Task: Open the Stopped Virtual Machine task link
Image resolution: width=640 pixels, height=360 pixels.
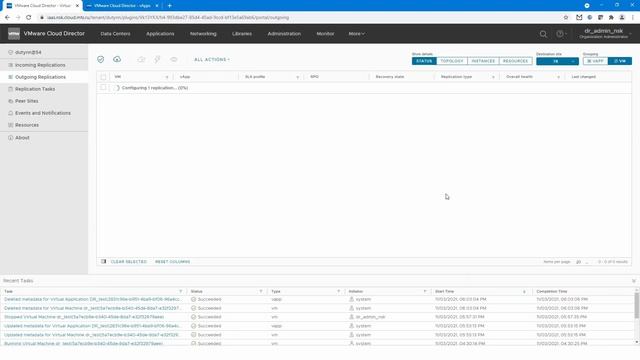Action: click(84, 317)
